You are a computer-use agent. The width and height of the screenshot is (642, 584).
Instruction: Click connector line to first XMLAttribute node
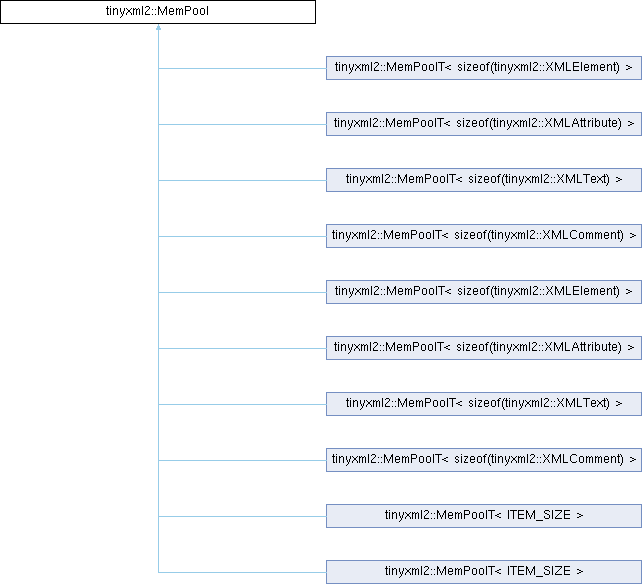pos(242,124)
